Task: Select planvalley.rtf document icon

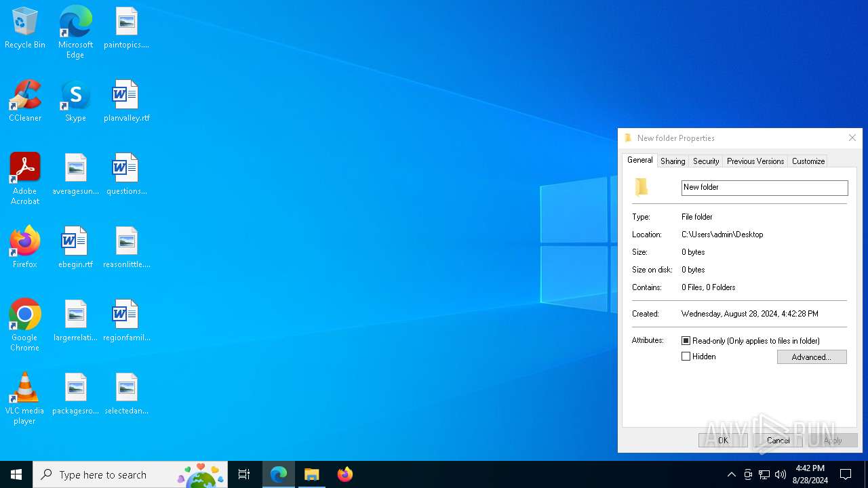Action: point(126,102)
